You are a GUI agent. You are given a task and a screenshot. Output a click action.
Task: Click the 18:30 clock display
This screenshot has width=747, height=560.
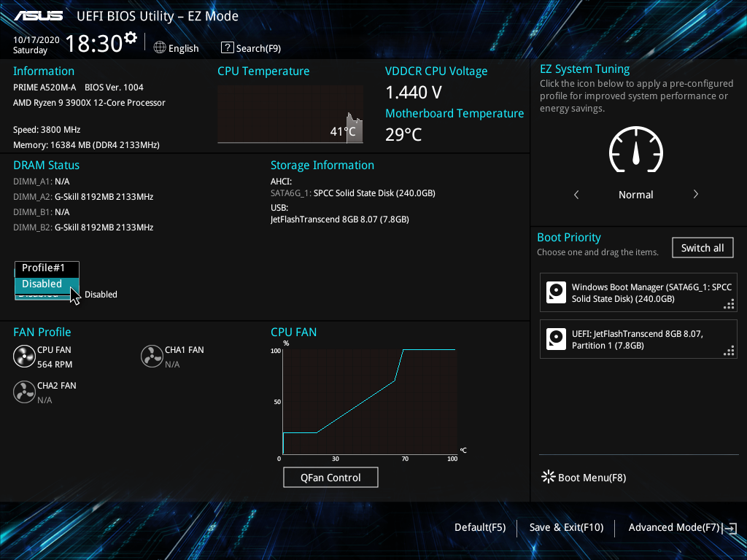click(x=94, y=43)
